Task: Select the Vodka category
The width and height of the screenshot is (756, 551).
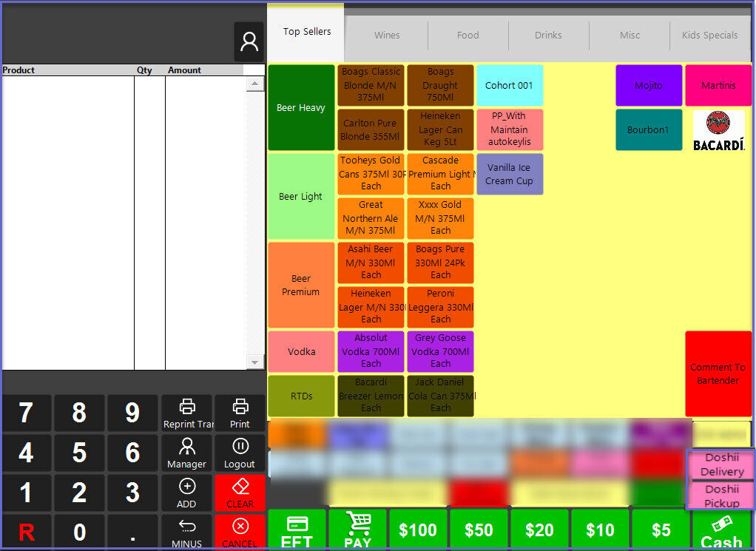Action: (x=301, y=351)
